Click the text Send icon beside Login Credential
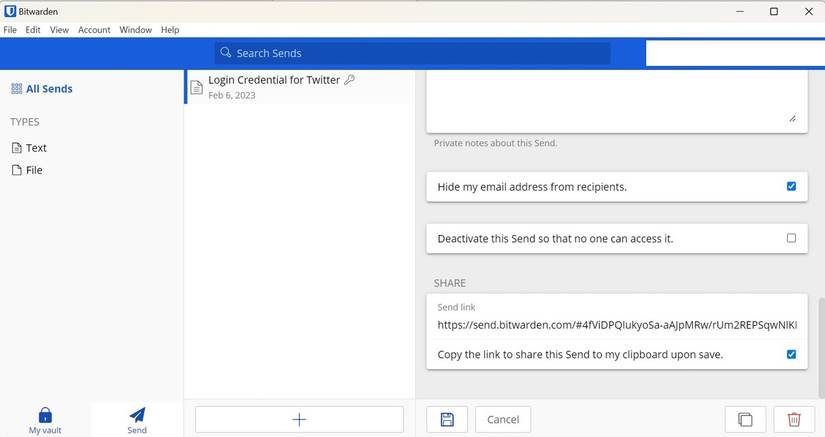Viewport: 825px width, 437px height. [196, 87]
